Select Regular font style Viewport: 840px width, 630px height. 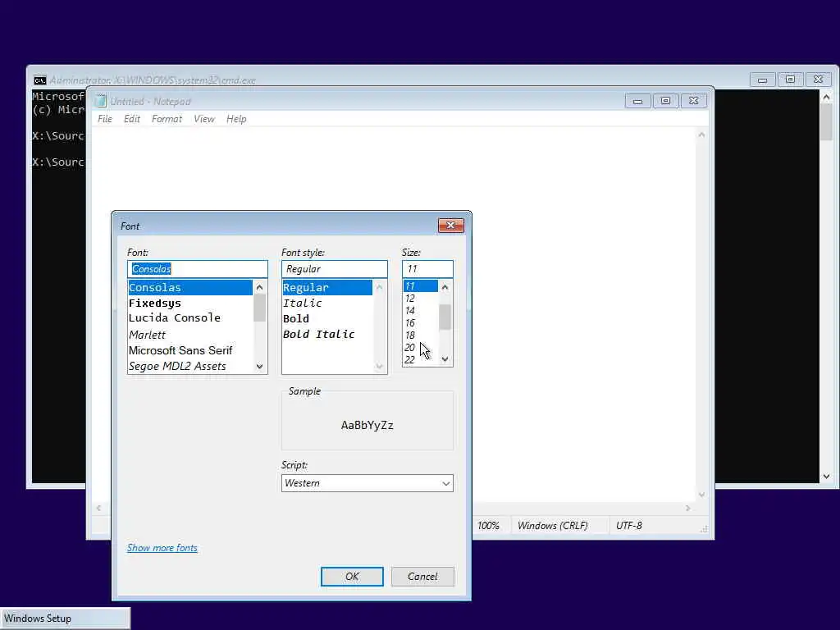pos(327,288)
